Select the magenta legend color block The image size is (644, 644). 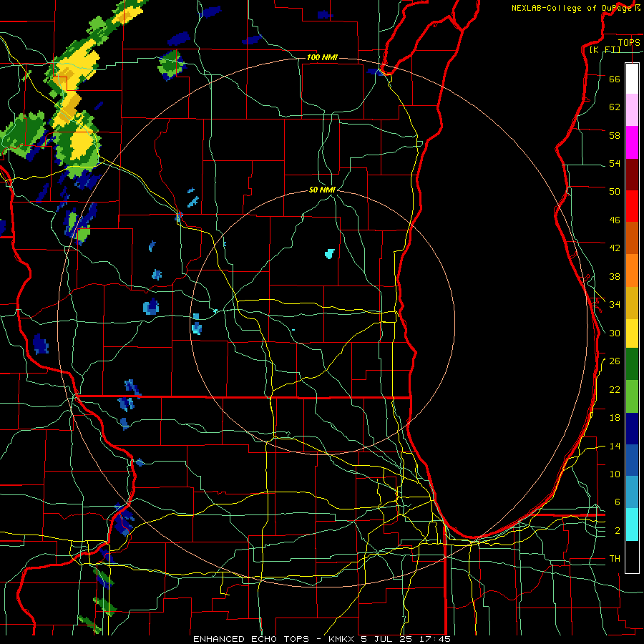(632, 142)
